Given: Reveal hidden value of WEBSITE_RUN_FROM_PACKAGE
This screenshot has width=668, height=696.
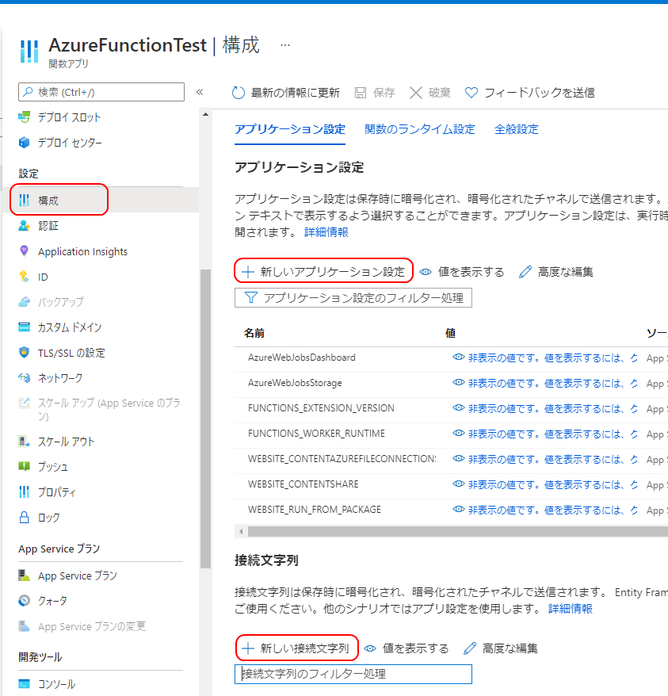Looking at the screenshot, I should click(x=545, y=510).
